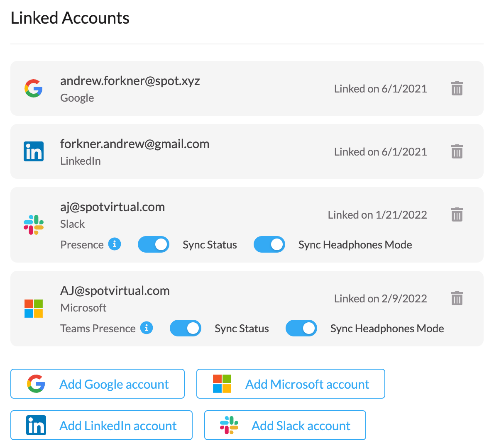Click the Microsoft logo in linked row
Viewport: 494px width, 448px height.
pos(33,309)
